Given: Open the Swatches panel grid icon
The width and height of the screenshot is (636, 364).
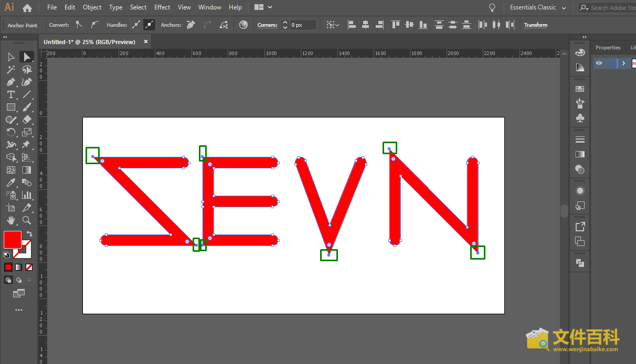Looking at the screenshot, I should [x=580, y=89].
